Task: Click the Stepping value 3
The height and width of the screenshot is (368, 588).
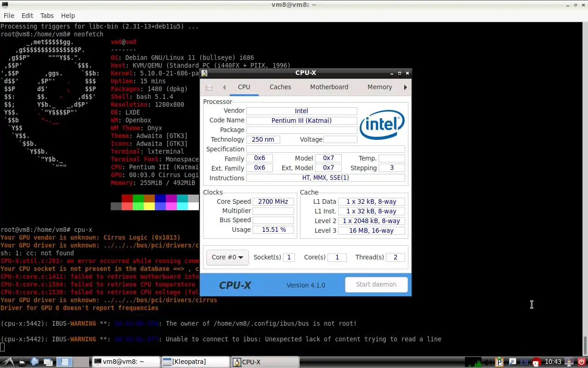Action: 391,168
